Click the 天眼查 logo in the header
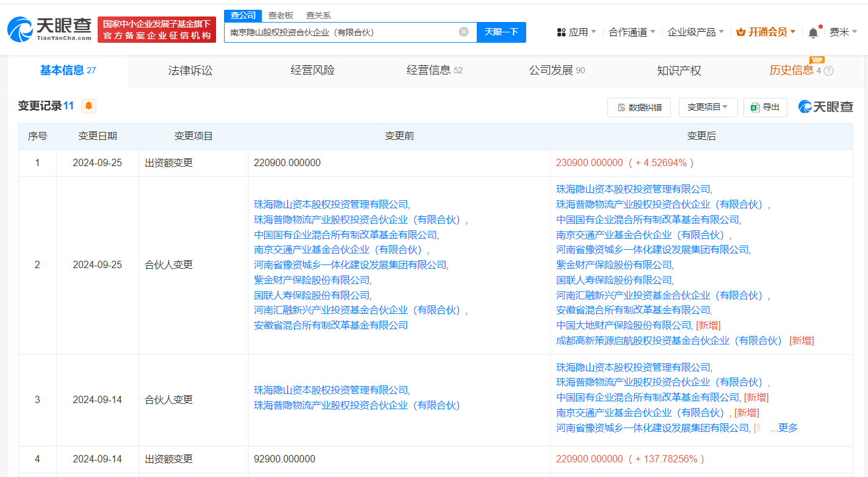Viewport: 868px width, 477px height. [x=49, y=29]
